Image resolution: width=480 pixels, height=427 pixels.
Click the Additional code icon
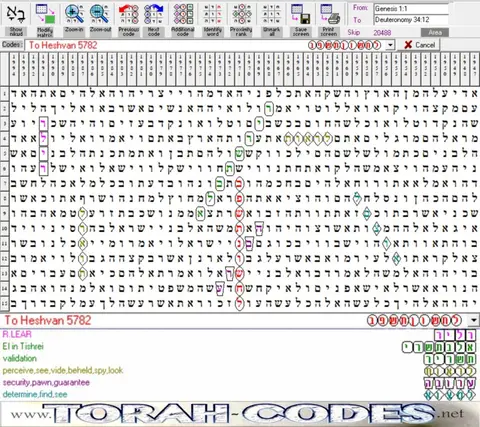[x=183, y=14]
